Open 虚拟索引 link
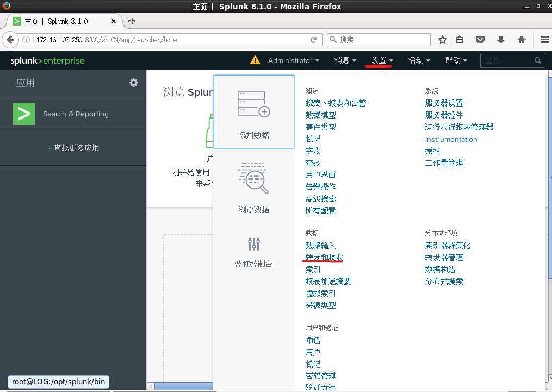This screenshot has width=552, height=392. (x=320, y=294)
